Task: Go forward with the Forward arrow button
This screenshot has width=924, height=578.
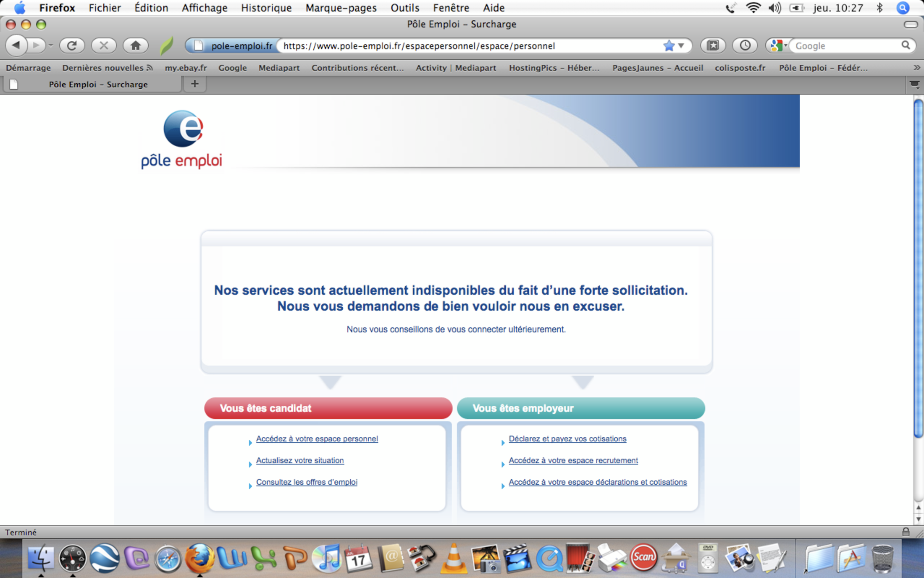Action: coord(37,45)
